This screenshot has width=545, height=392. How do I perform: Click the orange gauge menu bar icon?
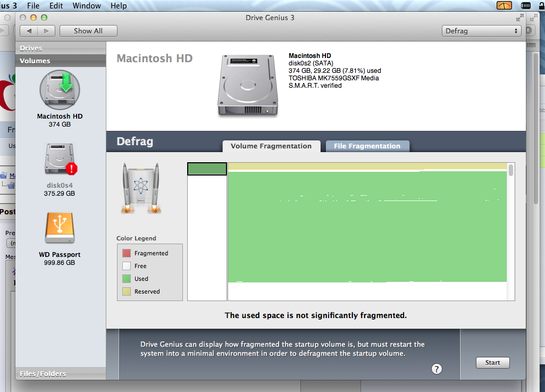coord(504,5)
